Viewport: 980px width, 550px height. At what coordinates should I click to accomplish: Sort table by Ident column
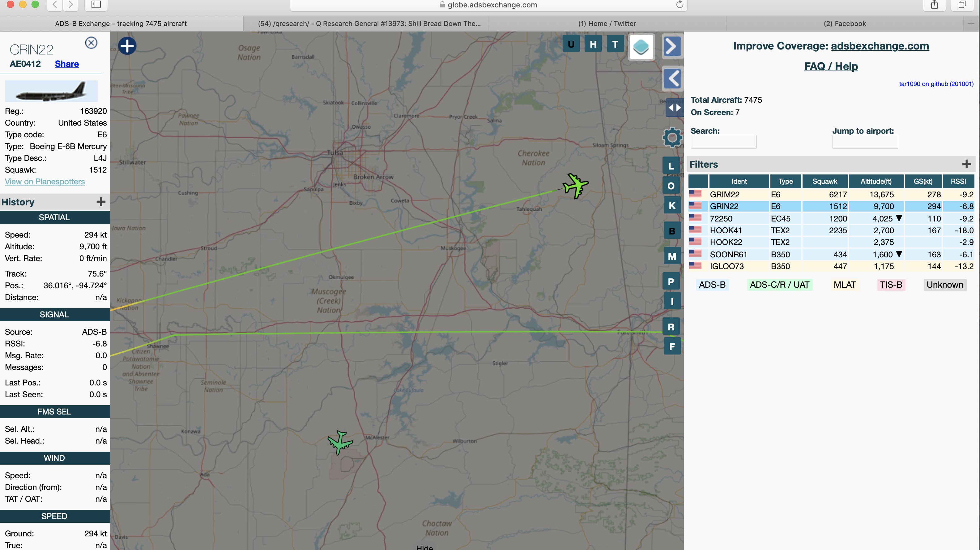pos(739,182)
